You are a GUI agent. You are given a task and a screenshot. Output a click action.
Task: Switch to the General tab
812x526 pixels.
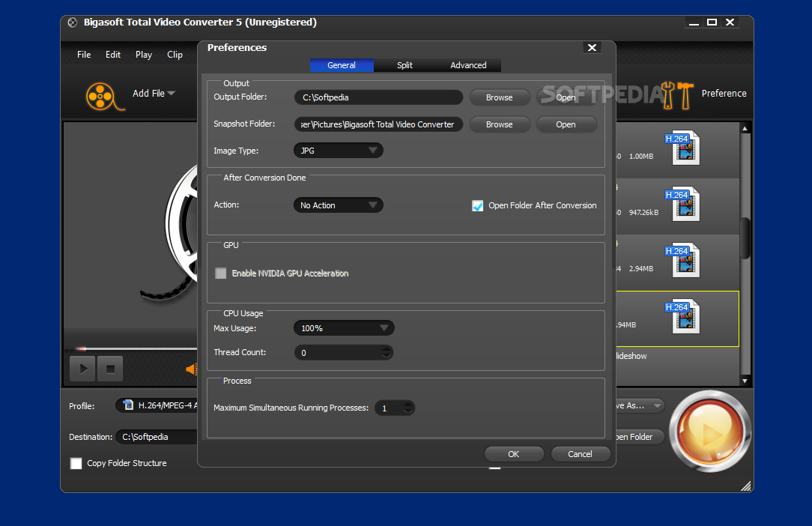pyautogui.click(x=342, y=65)
